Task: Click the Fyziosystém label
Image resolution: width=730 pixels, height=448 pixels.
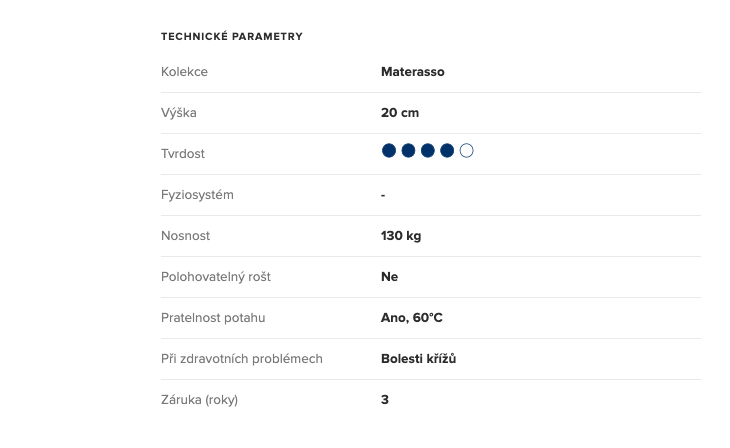Action: point(197,195)
